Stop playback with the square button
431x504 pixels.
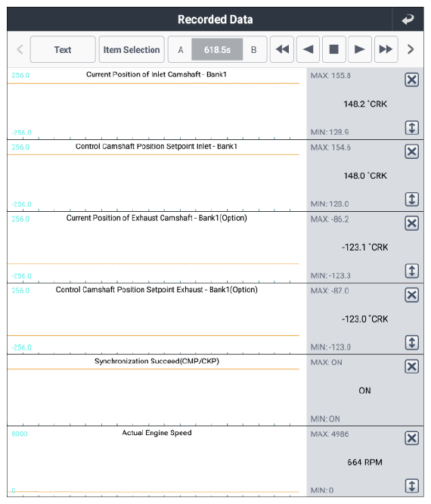[334, 49]
